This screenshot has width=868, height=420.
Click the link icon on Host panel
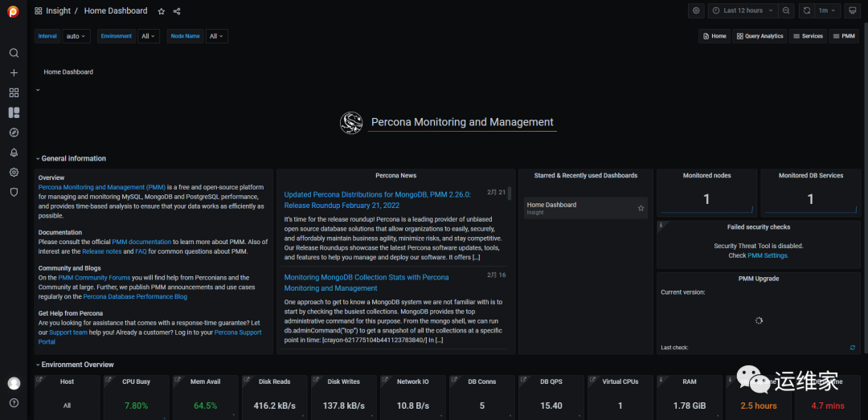click(x=39, y=380)
